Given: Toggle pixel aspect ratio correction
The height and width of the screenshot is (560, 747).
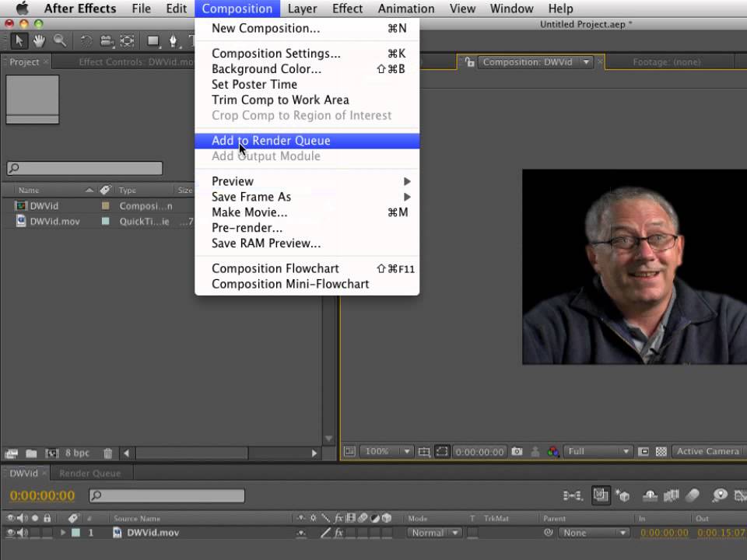Looking at the screenshot, I should tap(644, 451).
